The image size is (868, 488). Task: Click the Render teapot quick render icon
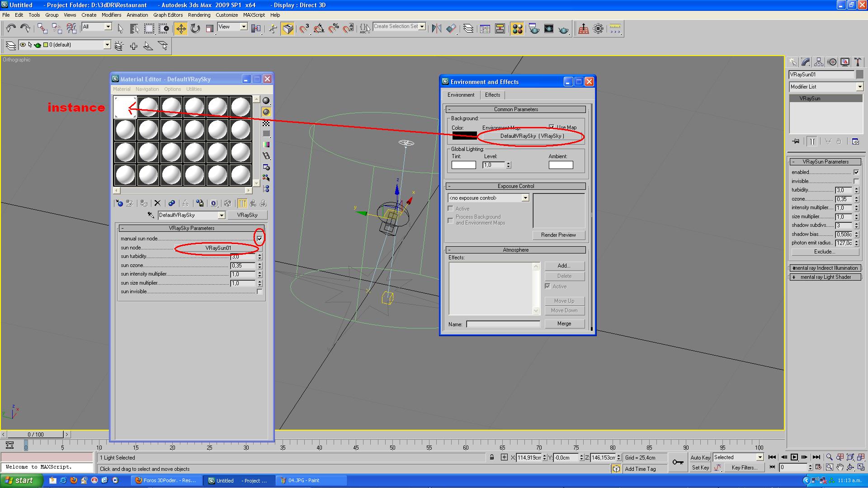(x=563, y=29)
